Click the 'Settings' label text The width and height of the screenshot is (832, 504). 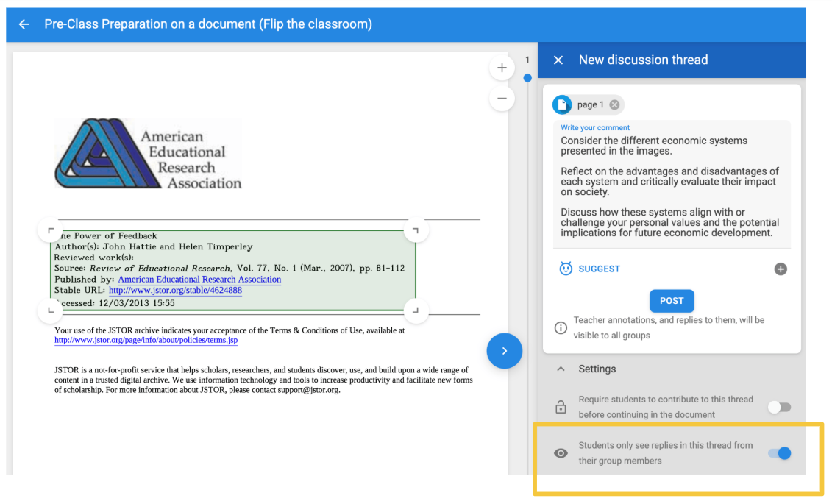click(597, 369)
